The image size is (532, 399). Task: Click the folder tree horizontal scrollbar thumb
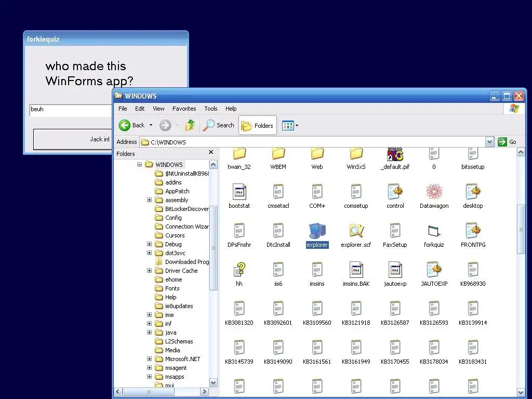click(x=149, y=392)
